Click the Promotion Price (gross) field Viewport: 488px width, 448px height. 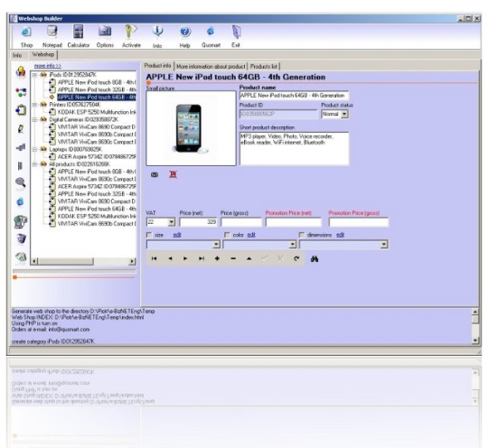tap(358, 222)
